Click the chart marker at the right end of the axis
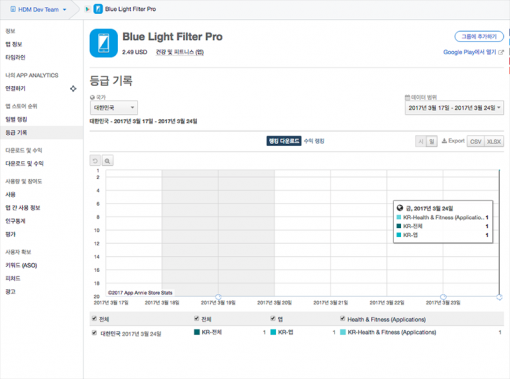This screenshot has height=379, width=510. click(499, 297)
